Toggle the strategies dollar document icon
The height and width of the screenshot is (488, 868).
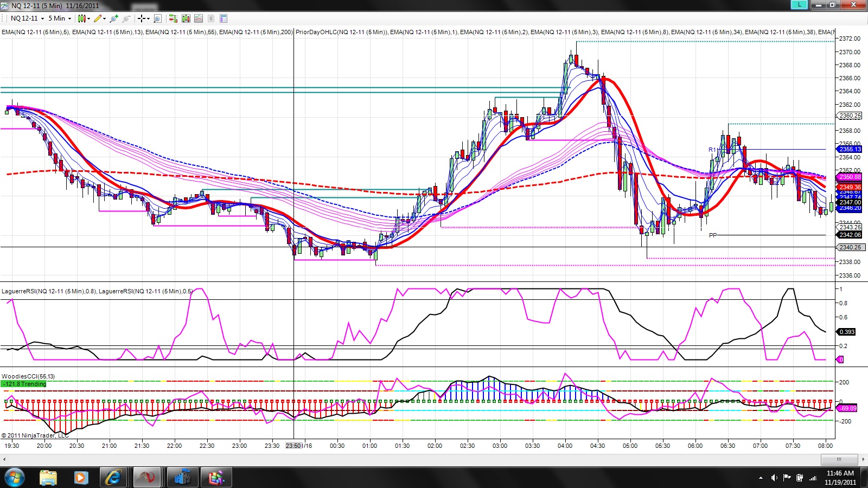pyautogui.click(x=211, y=18)
